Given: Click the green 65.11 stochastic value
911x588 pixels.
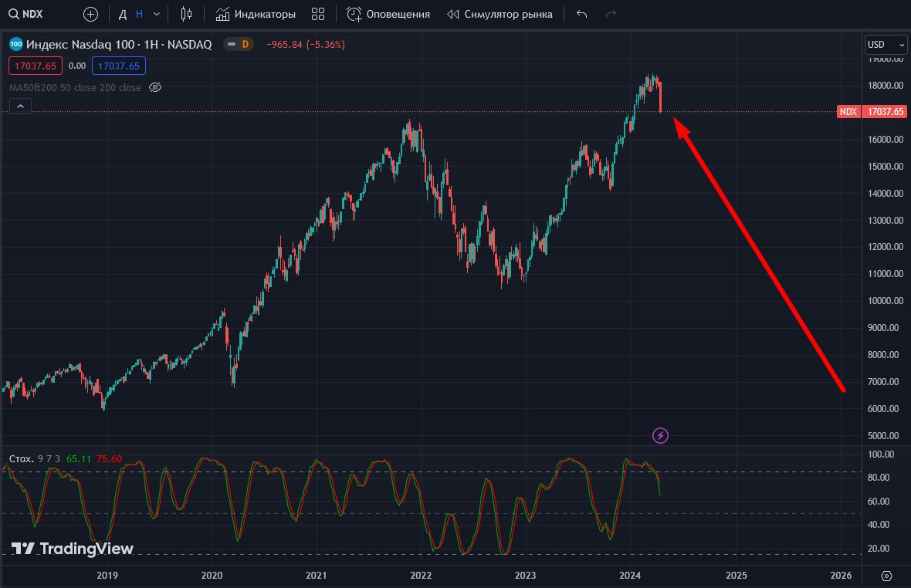Looking at the screenshot, I should point(79,458).
